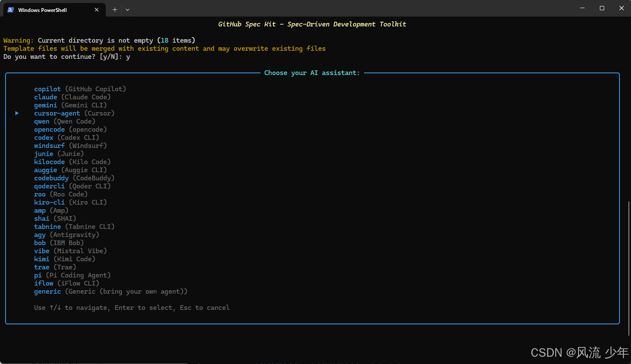Screen dimensions: 631x364
Task: Choose the kimi (Kimi Code) option
Action: pyautogui.click(x=65, y=259)
